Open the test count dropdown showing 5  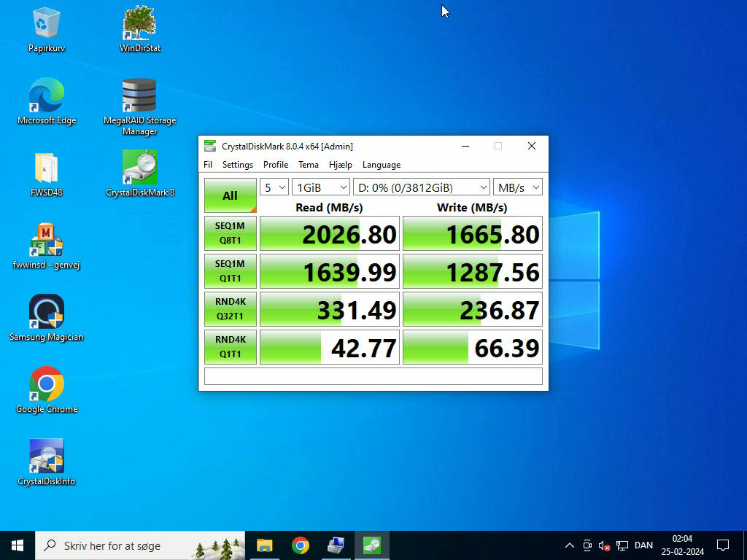274,187
